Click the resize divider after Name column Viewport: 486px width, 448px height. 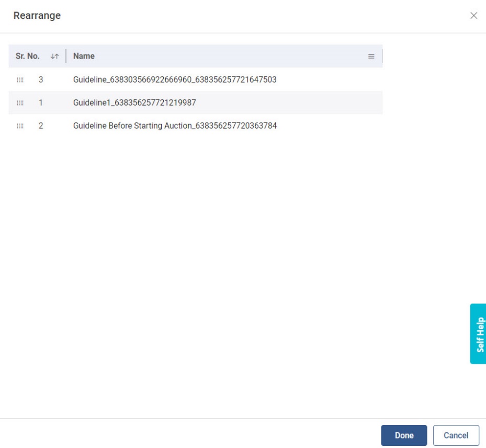[x=382, y=56]
